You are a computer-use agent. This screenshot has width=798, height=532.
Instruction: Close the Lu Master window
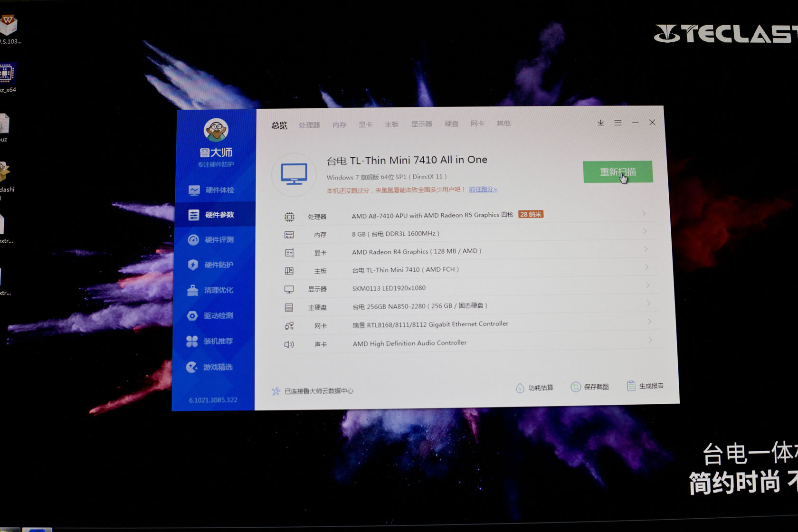pos(652,122)
